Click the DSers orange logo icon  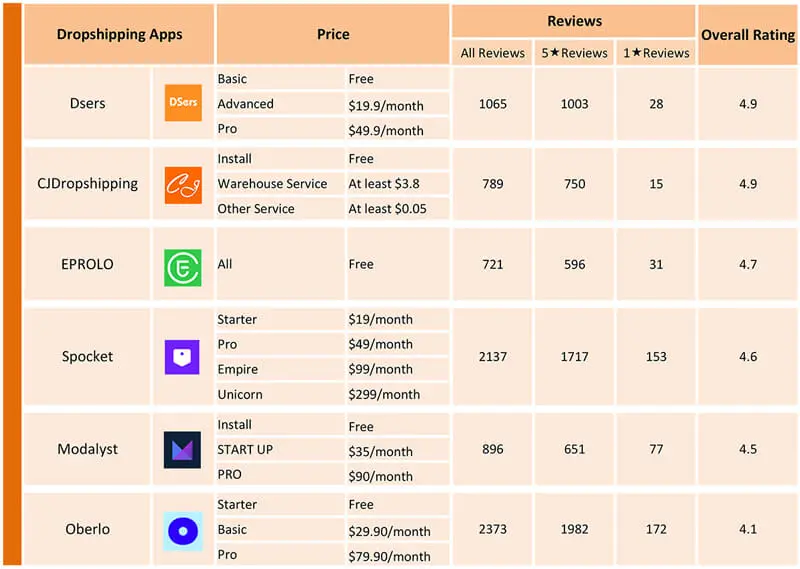(x=183, y=103)
